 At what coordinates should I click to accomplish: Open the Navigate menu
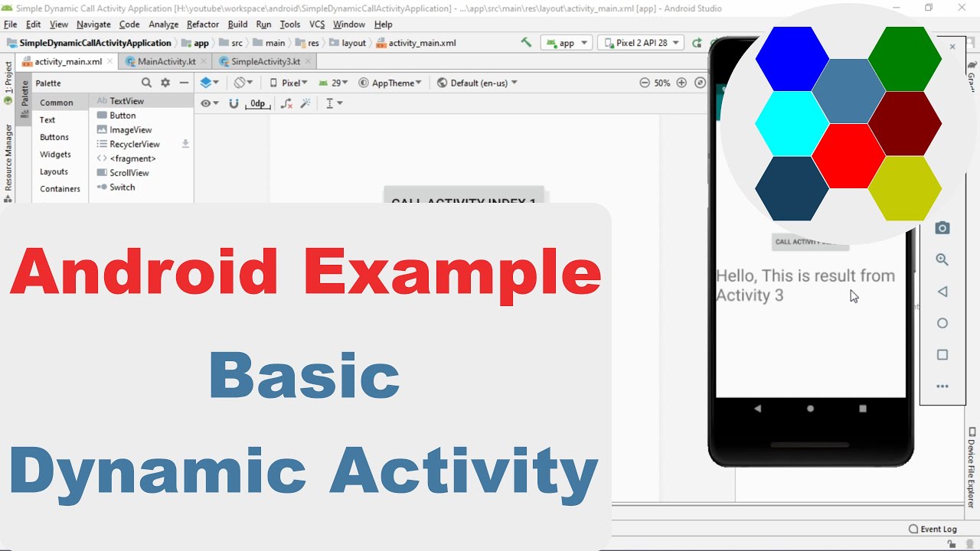click(93, 24)
